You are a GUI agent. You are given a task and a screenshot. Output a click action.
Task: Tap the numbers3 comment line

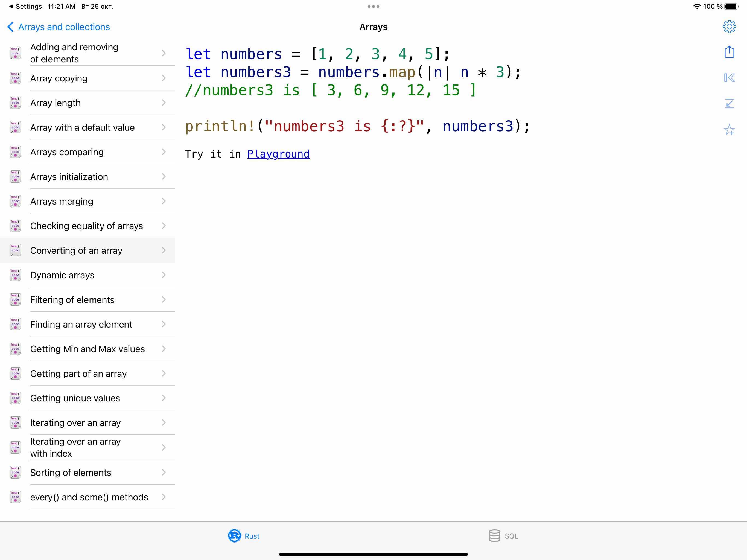click(331, 90)
